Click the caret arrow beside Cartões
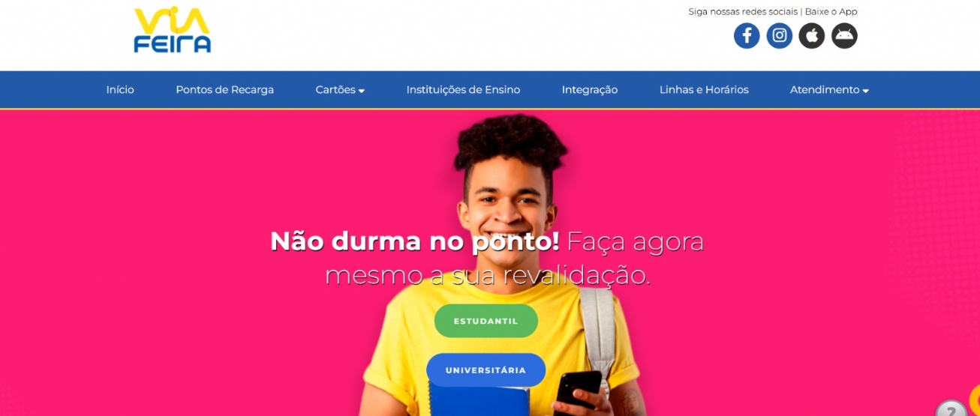The image size is (980, 416). tap(361, 91)
